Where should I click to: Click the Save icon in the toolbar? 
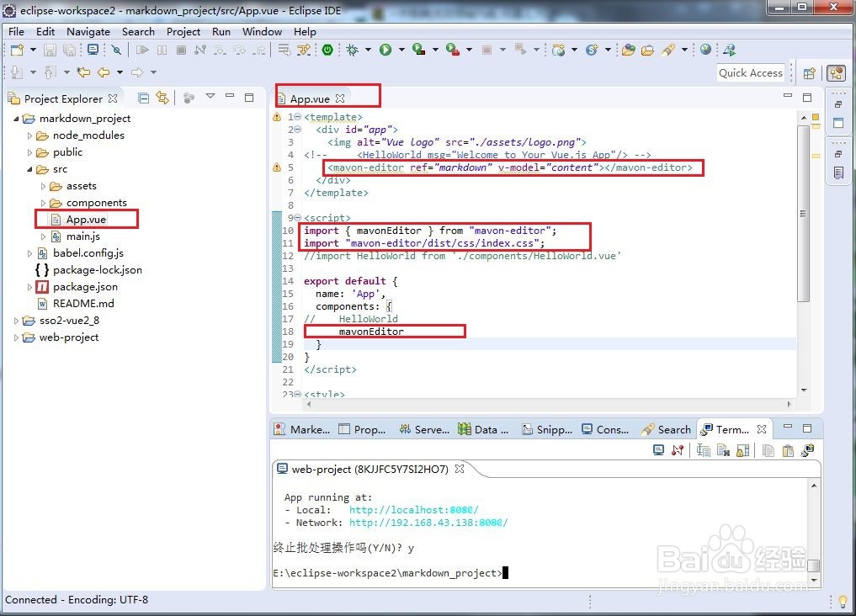coord(50,49)
